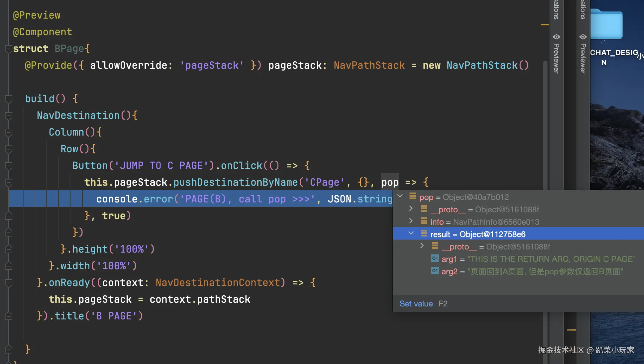Click the object icon beside pop variable
The width and height of the screenshot is (644, 364).
[x=412, y=196]
